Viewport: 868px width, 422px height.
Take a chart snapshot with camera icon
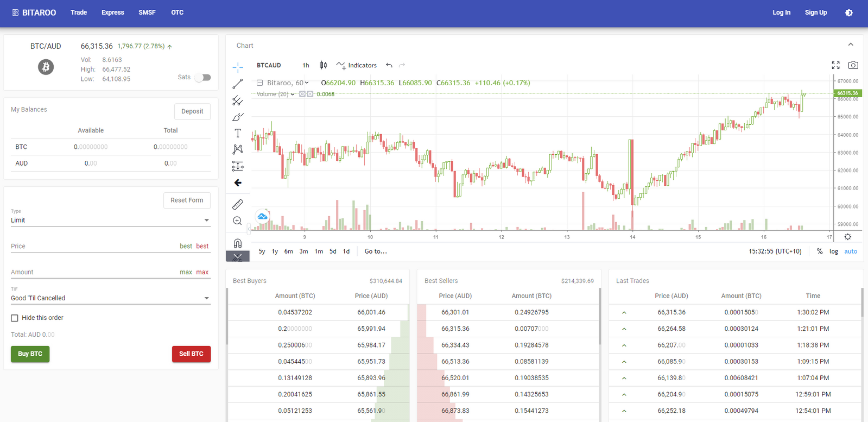coord(853,65)
